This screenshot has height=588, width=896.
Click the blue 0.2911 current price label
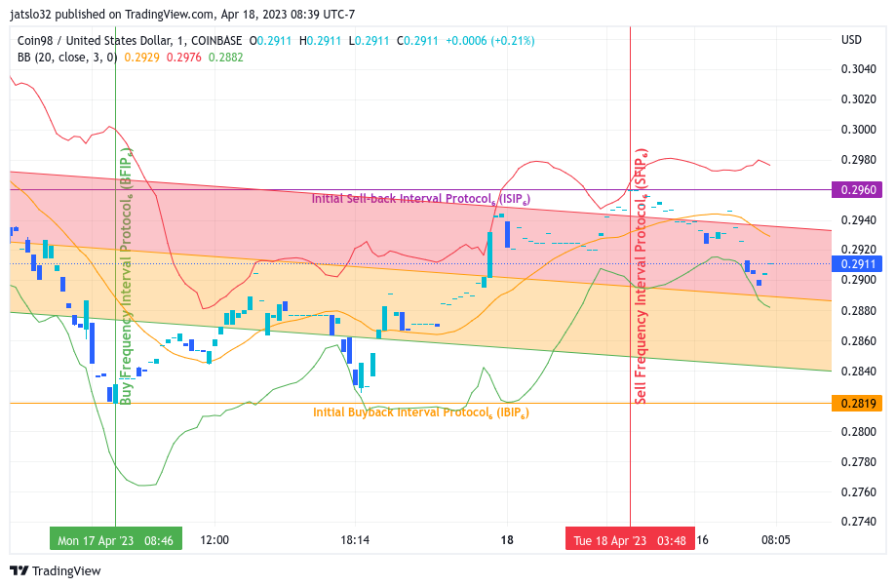click(857, 264)
